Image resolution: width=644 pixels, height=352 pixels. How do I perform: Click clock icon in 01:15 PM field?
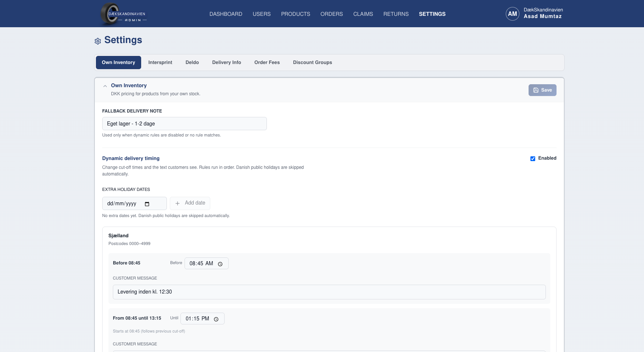point(216,319)
